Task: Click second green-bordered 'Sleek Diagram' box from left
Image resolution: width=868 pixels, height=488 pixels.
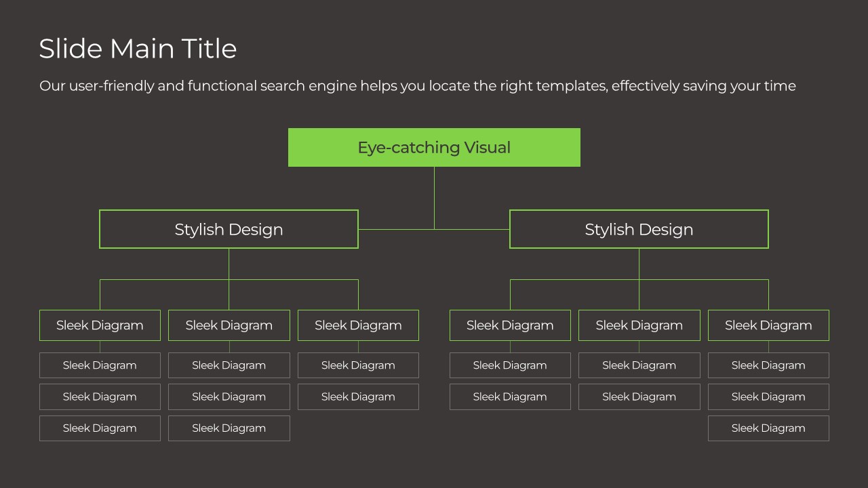Action: tap(229, 325)
